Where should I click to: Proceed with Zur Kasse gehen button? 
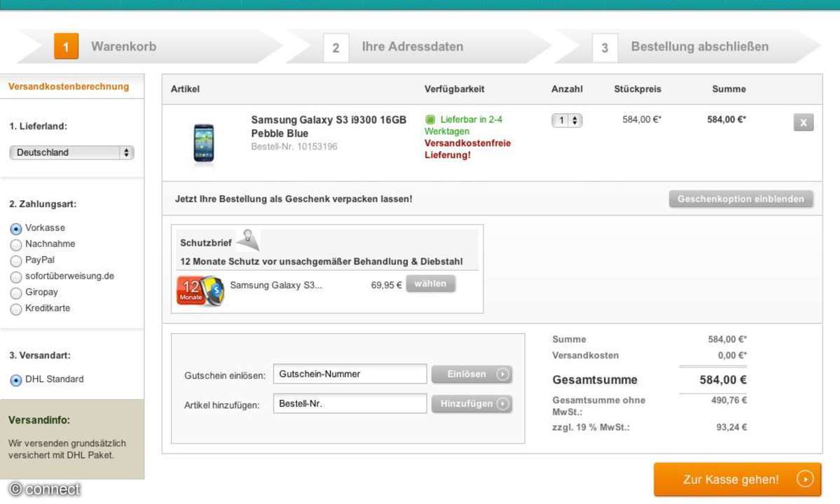(x=737, y=479)
